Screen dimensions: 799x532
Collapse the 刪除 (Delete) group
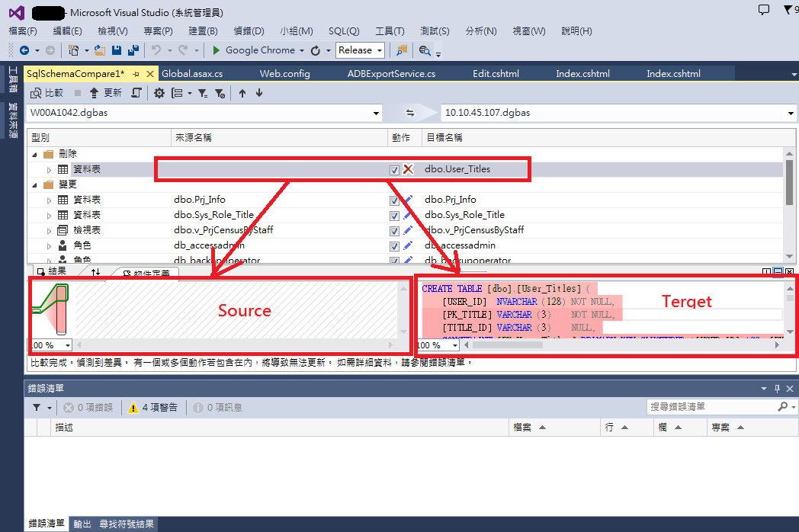33,153
